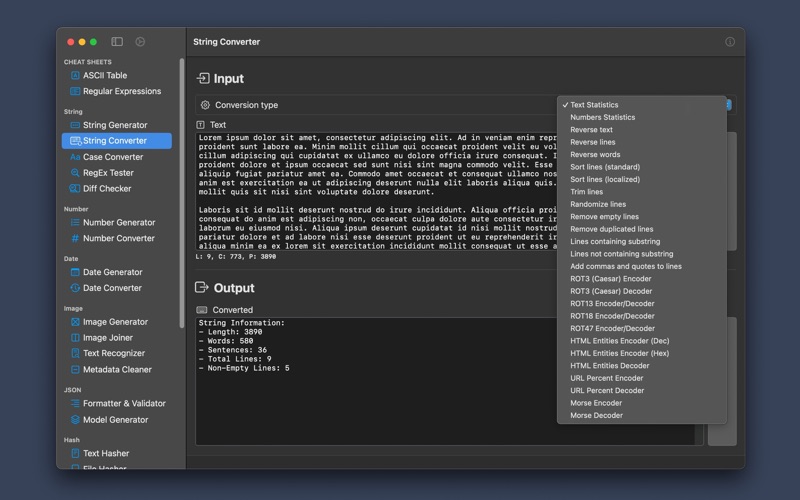Choose URL Percent Decoder
The image size is (800, 500).
click(x=642, y=390)
